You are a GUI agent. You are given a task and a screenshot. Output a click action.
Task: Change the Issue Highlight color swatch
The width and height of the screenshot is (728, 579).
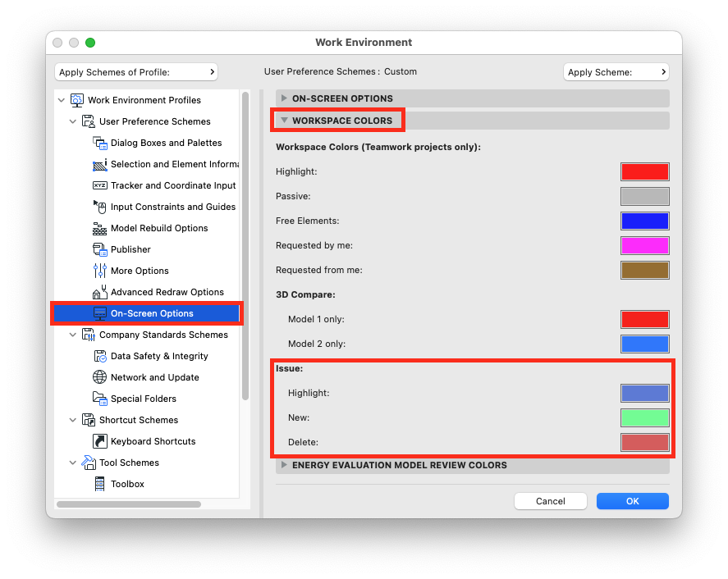coord(645,393)
